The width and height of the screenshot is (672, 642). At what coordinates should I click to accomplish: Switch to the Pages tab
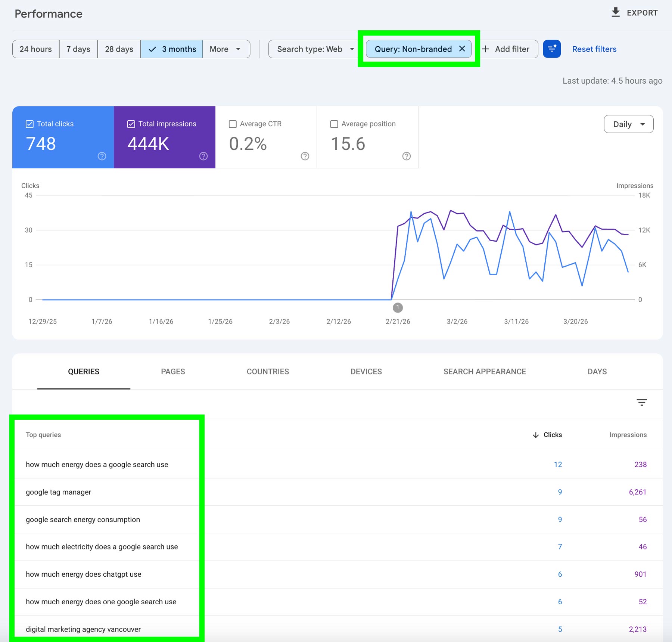(173, 372)
